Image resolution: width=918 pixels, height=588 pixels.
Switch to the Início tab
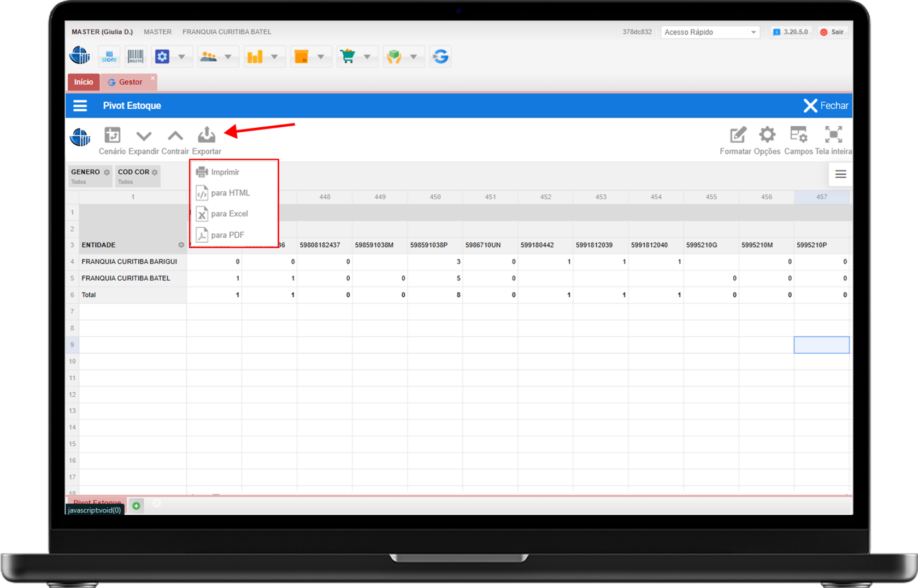tap(84, 82)
